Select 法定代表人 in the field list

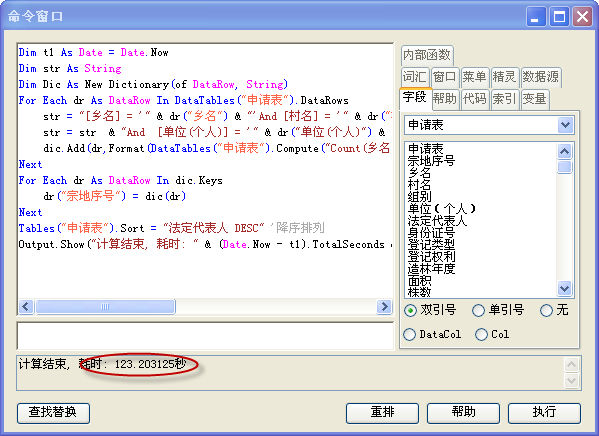pyautogui.click(x=437, y=221)
